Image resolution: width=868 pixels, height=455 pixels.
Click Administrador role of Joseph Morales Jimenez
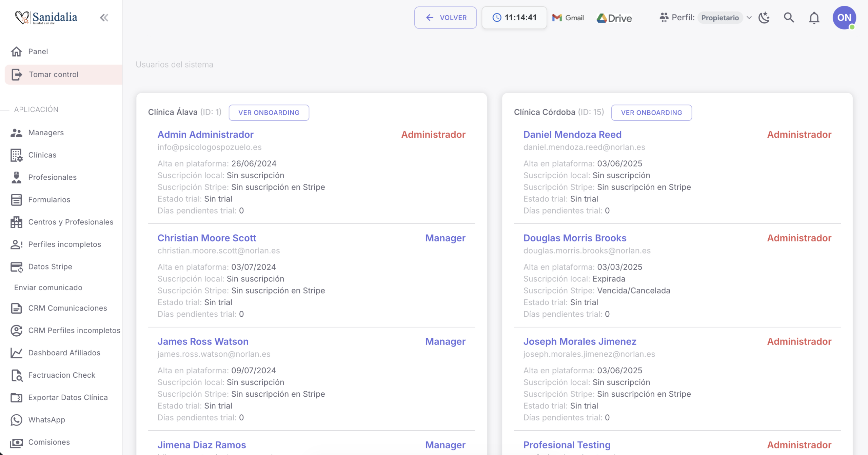tap(799, 341)
